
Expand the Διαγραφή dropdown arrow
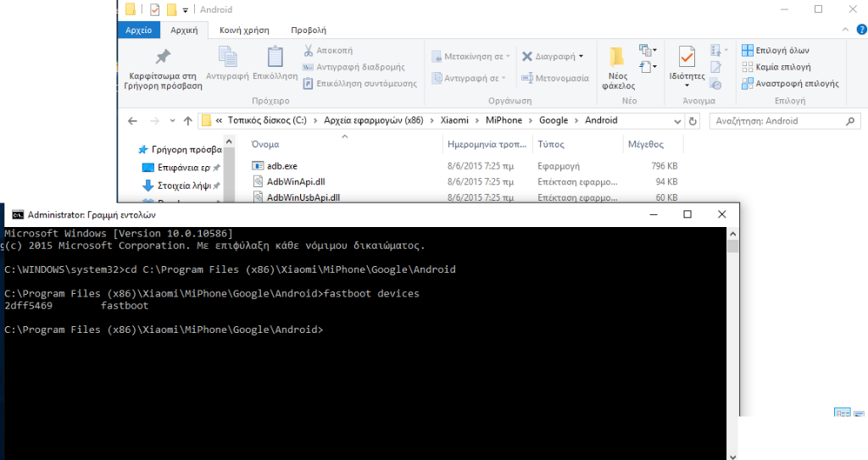click(581, 57)
